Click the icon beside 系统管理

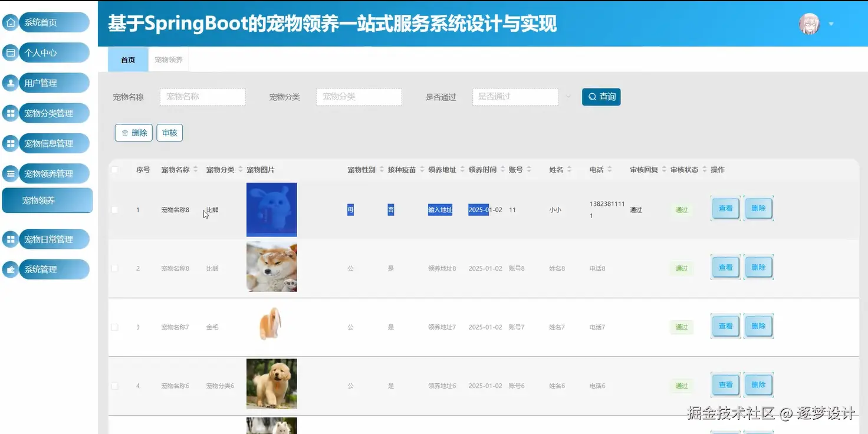coord(11,269)
